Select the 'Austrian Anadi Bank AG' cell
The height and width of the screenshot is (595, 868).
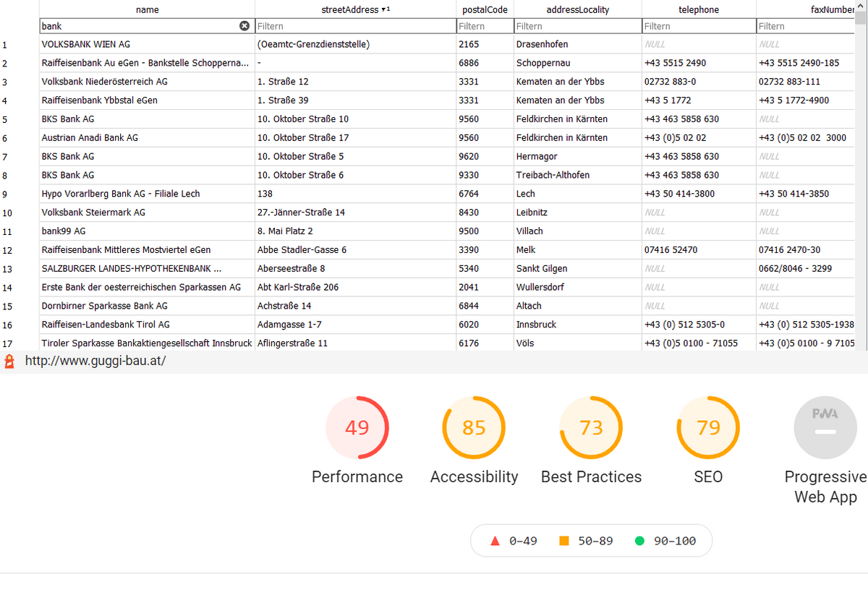point(147,137)
